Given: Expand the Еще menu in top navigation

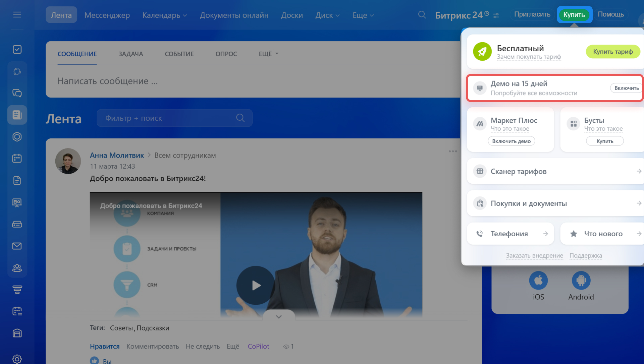Looking at the screenshot, I should [x=363, y=15].
